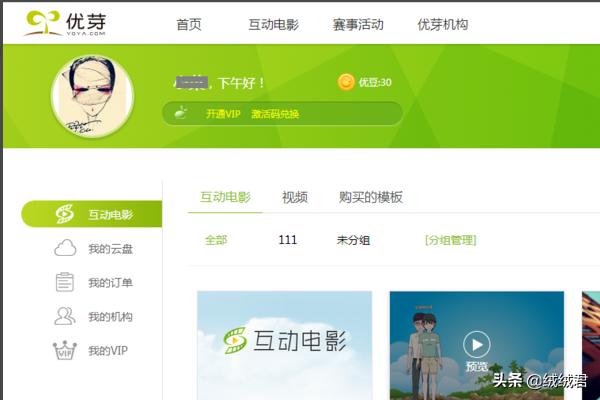Click the 激活码兑换 link

click(275, 114)
